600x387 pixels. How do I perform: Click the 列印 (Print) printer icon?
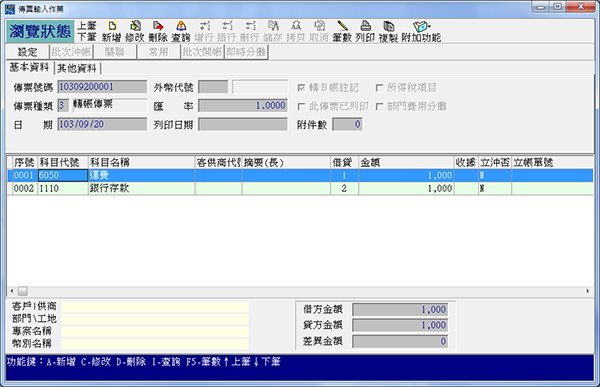pyautogui.click(x=365, y=31)
